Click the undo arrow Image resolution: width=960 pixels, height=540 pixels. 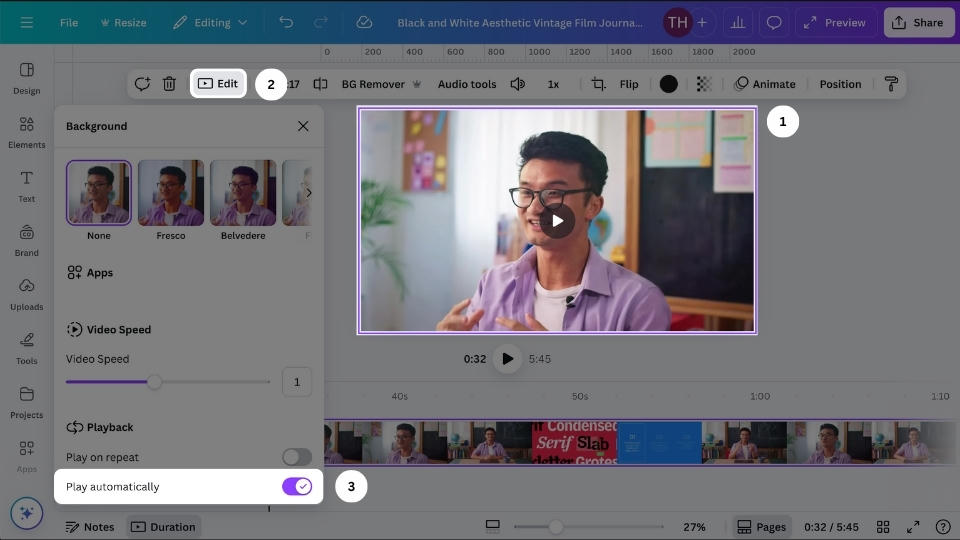[286, 22]
